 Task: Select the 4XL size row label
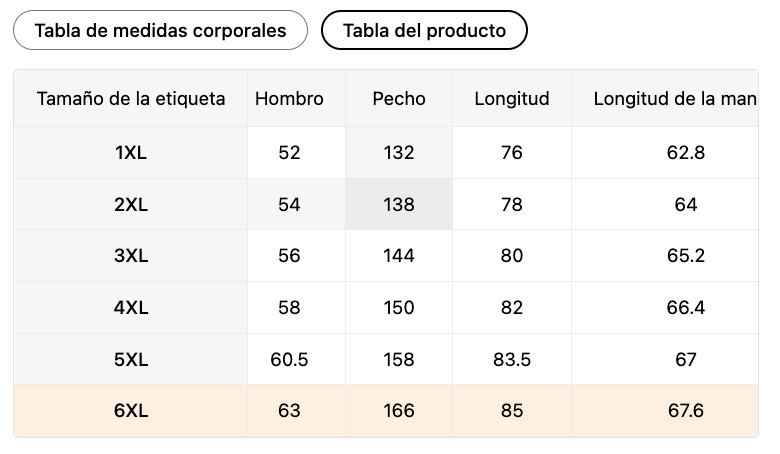coord(131,308)
